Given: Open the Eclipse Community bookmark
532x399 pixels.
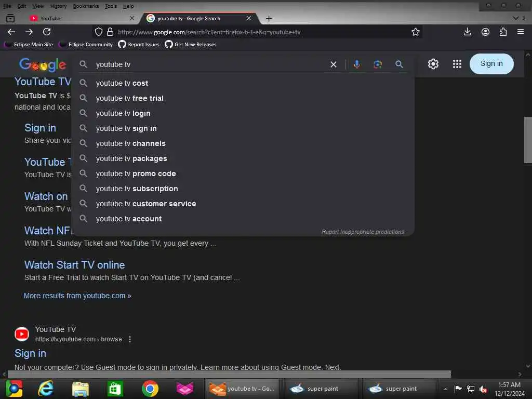Looking at the screenshot, I should tap(86, 45).
